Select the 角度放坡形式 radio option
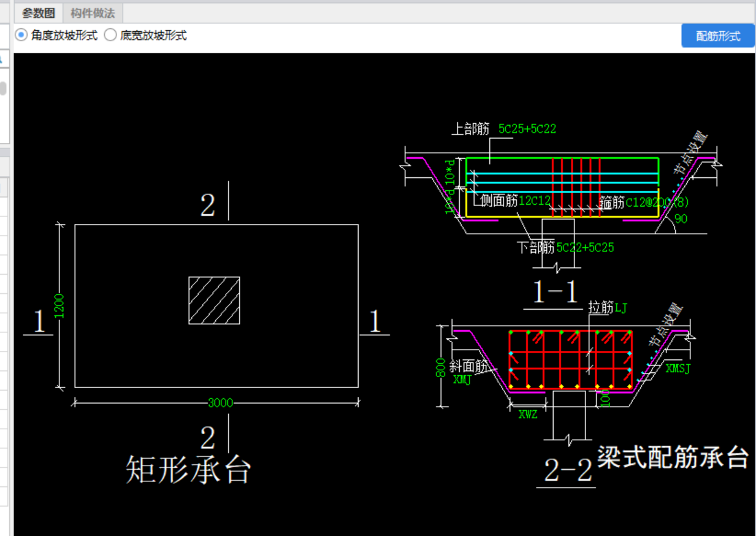Screen dimensions: 756x536 click(21, 36)
